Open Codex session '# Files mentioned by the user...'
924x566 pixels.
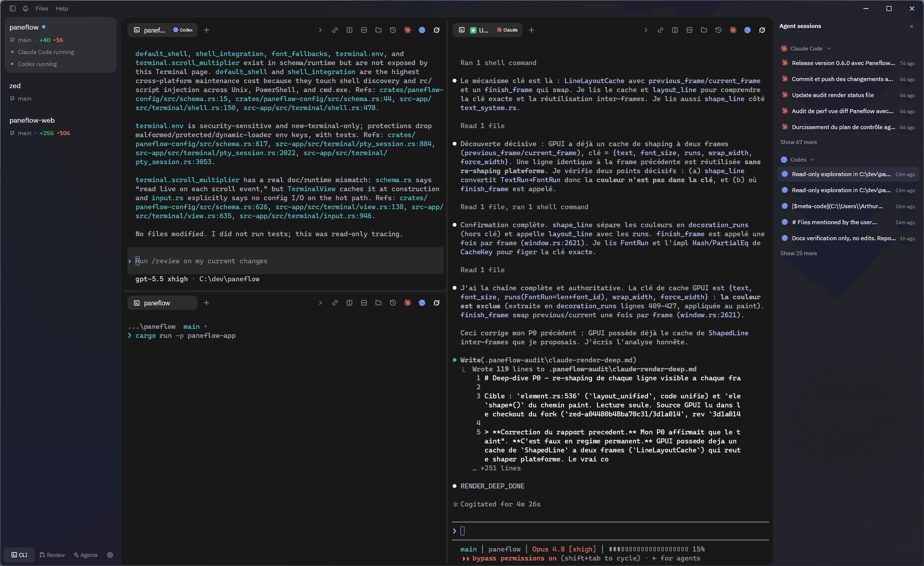848,222
